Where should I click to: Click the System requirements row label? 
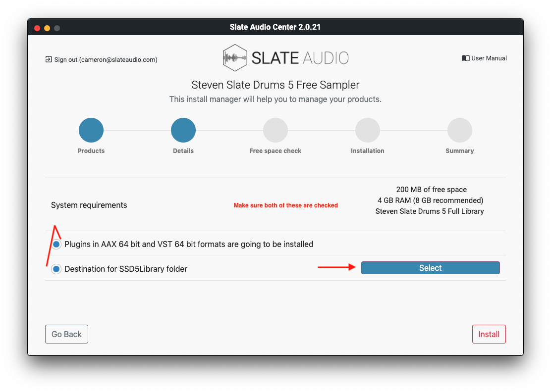click(x=89, y=205)
